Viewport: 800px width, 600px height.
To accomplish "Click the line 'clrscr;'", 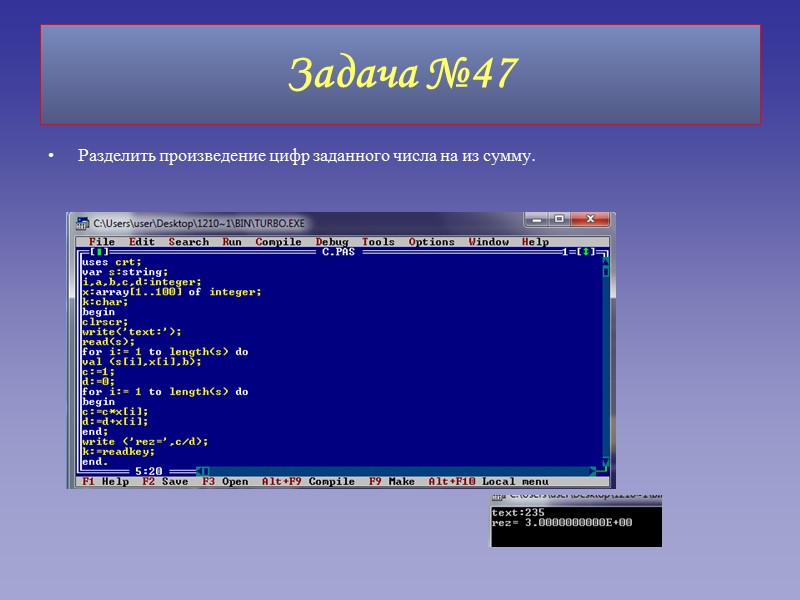I will coord(105,322).
